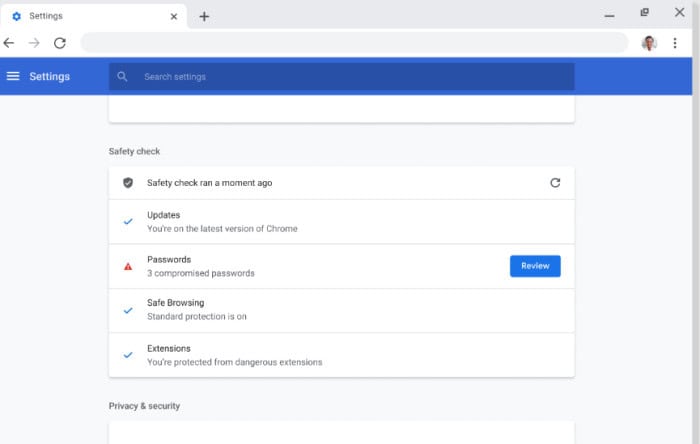Restore down the Chrome window
This screenshot has height=444, width=700.
point(644,12)
